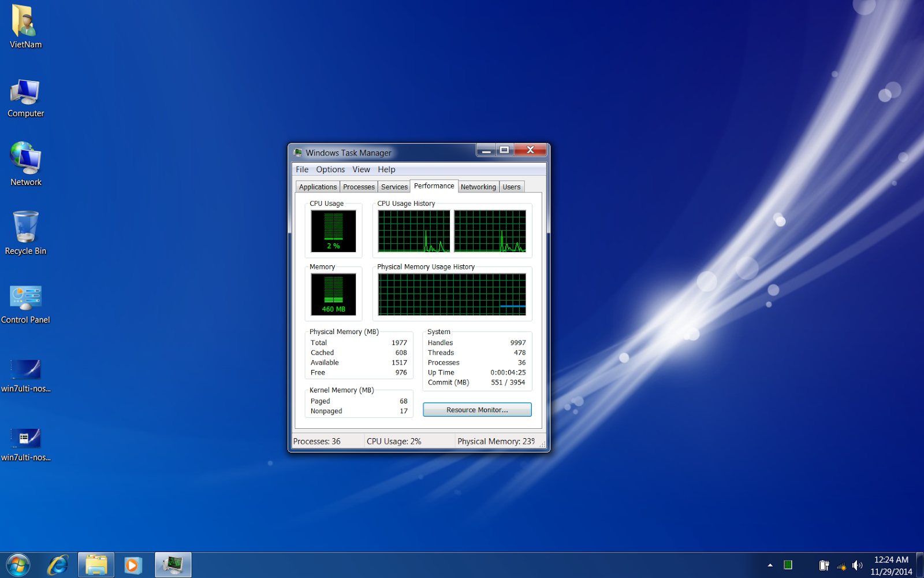Click the Threads value "478"
The width and height of the screenshot is (924, 578).
tap(520, 353)
